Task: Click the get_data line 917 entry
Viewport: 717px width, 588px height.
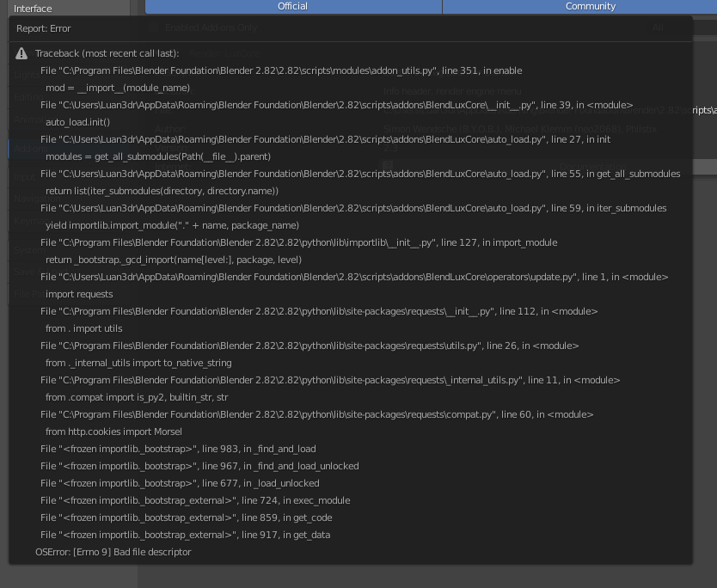Action: [185, 535]
